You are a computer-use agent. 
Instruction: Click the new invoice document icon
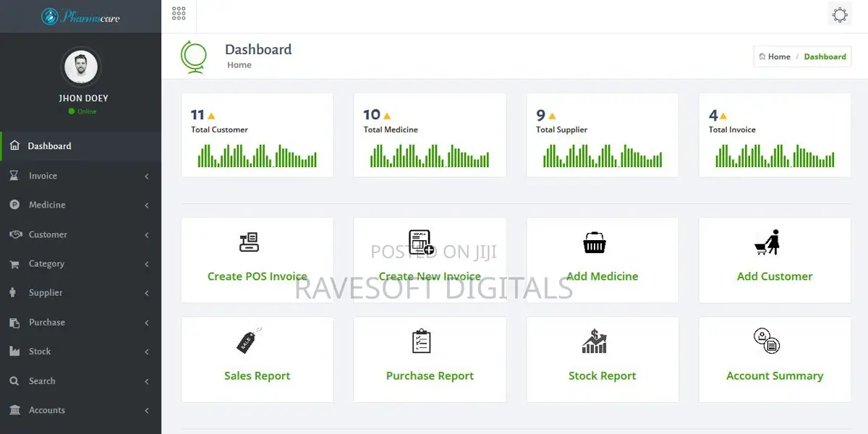421,242
